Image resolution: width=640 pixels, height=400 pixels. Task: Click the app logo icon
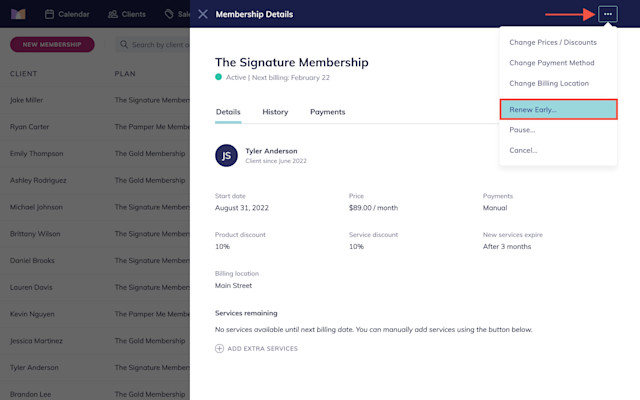click(x=18, y=14)
